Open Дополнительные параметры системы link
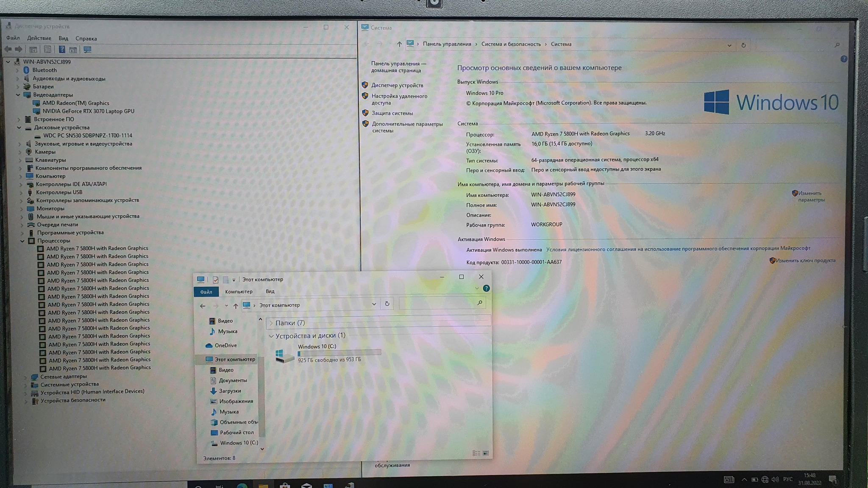 (407, 127)
